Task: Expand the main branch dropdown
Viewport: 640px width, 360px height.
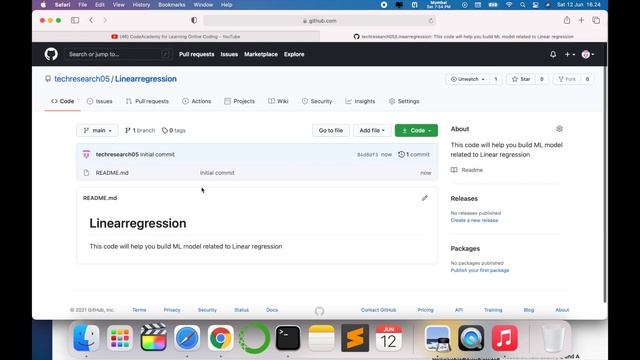Action: click(x=98, y=130)
